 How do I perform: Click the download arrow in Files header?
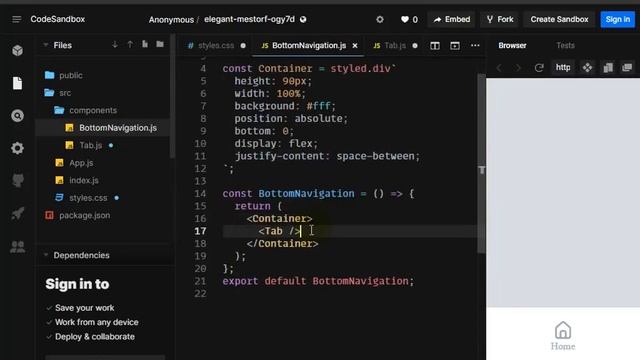pos(115,44)
